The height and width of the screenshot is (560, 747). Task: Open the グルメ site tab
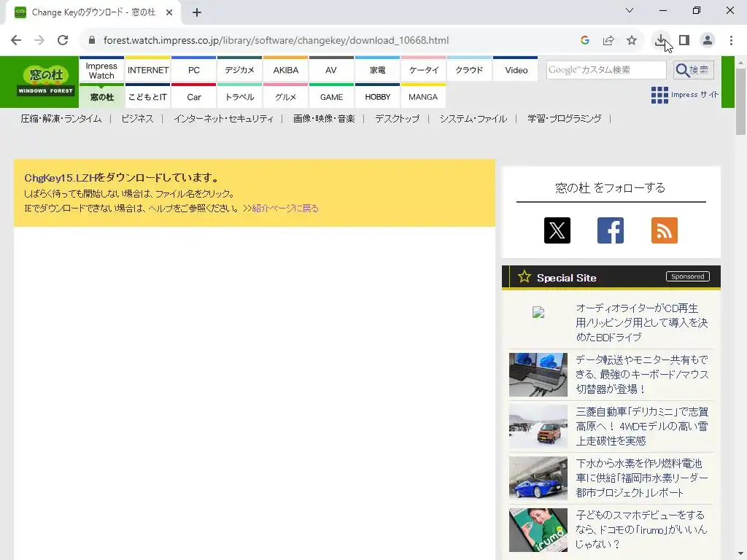[x=286, y=96]
